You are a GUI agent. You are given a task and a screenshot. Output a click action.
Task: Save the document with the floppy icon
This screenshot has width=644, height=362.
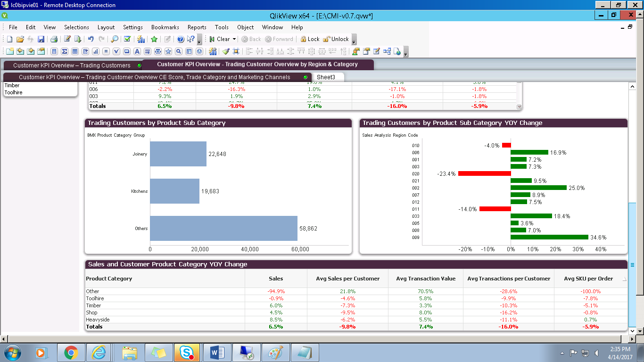41,39
